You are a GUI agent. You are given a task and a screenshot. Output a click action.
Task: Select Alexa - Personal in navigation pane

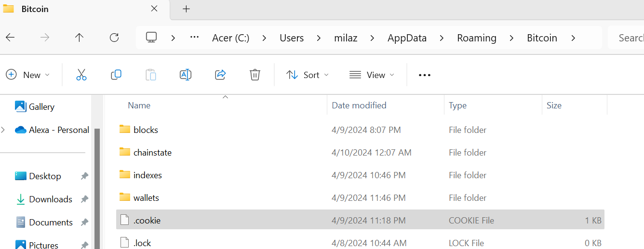[52, 130]
